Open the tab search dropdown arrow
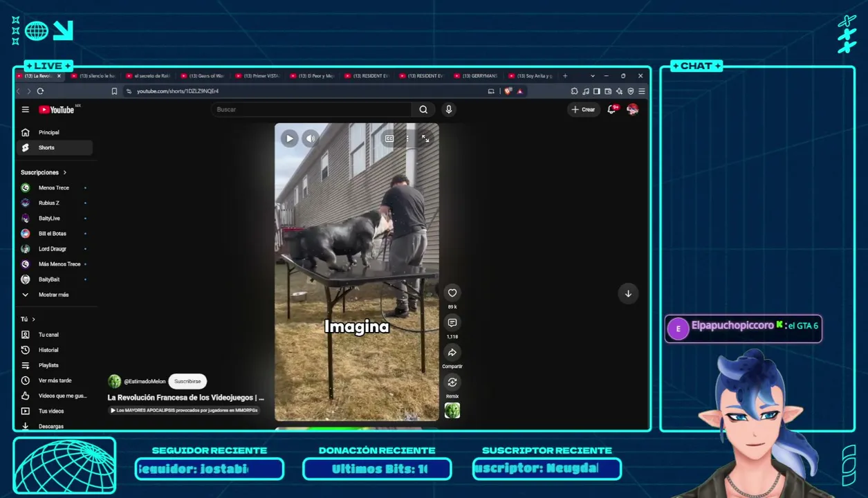868x498 pixels. point(592,76)
